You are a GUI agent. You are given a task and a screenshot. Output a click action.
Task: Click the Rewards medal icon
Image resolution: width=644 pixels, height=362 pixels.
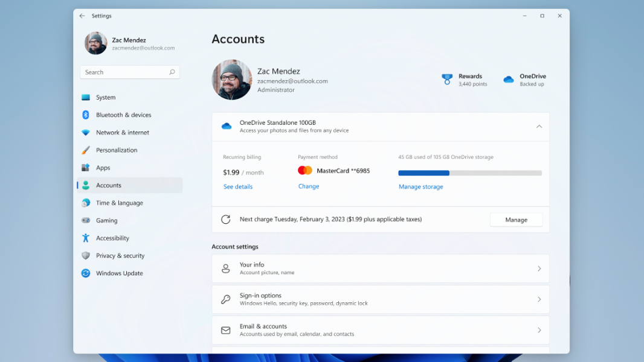(447, 80)
